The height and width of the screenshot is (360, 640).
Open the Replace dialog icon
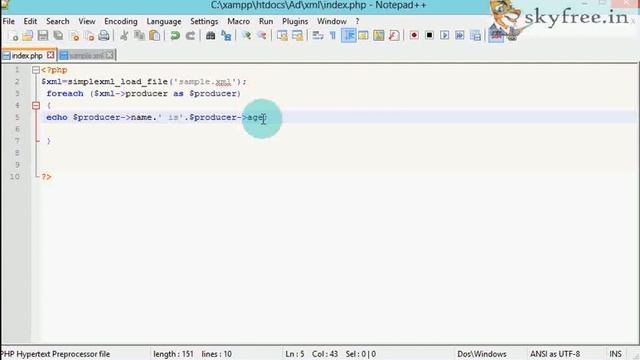pos(226,36)
